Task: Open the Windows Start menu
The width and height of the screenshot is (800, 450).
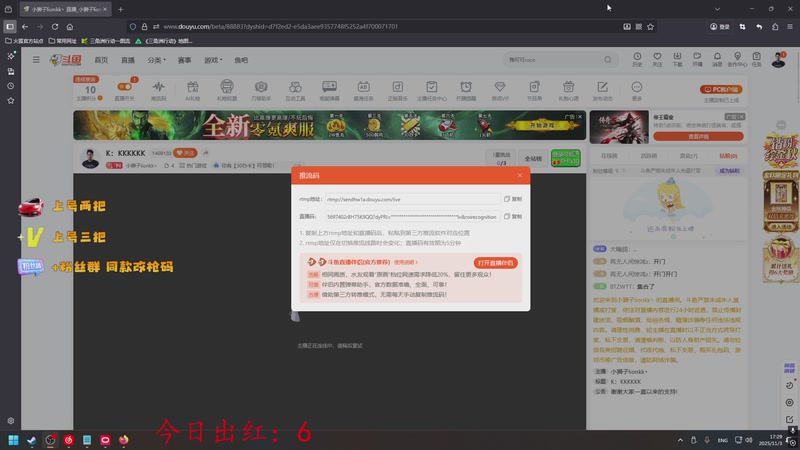Action: [x=13, y=440]
